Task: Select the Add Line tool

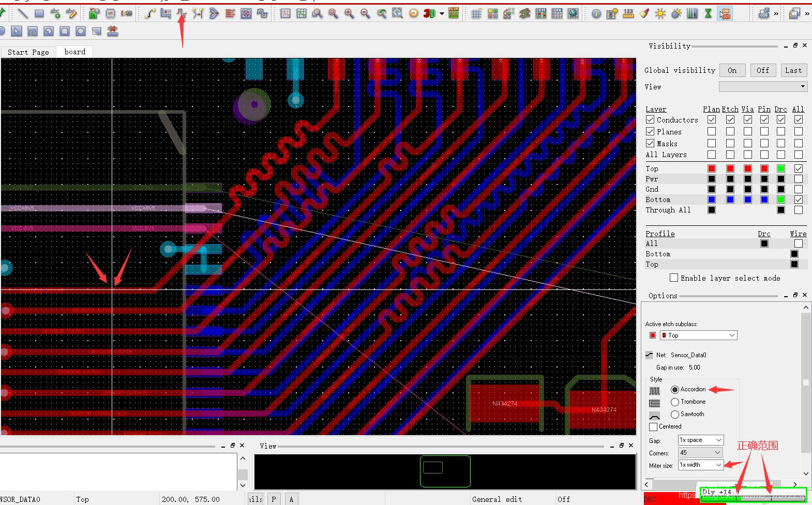Action: point(23,14)
